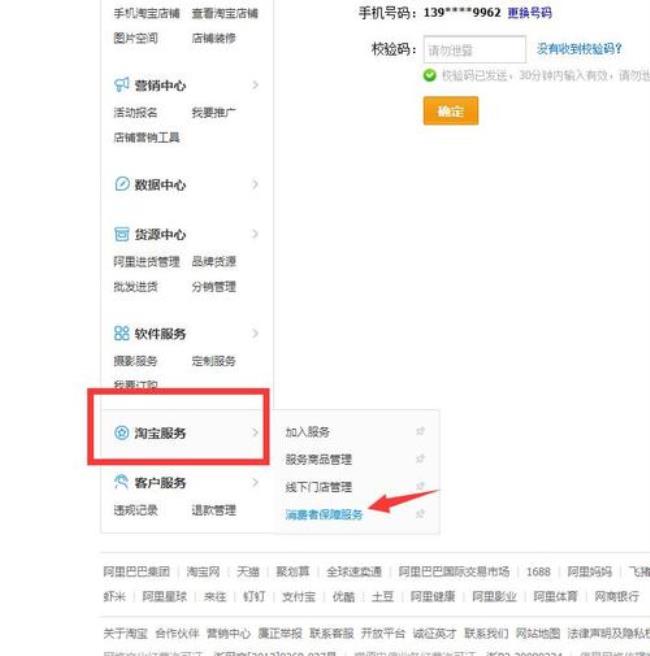Open 我要推广 under 营销中心

tap(214, 113)
